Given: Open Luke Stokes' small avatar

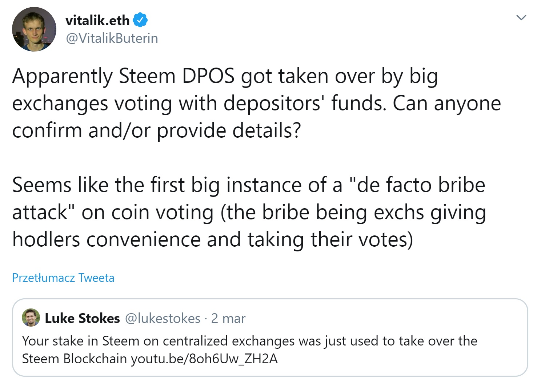Looking at the screenshot, I should [31, 318].
